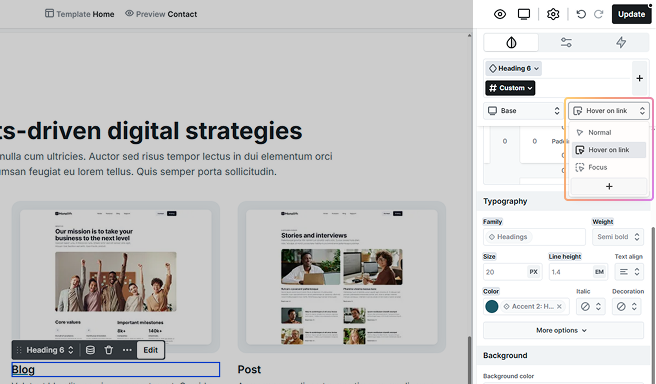Screen dimensions: 656x384
Task: Click the teal text color swatch
Action: 492,307
